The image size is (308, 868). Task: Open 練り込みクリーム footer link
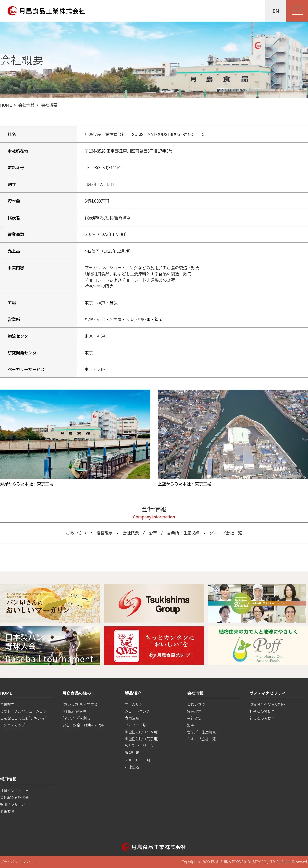point(139,746)
